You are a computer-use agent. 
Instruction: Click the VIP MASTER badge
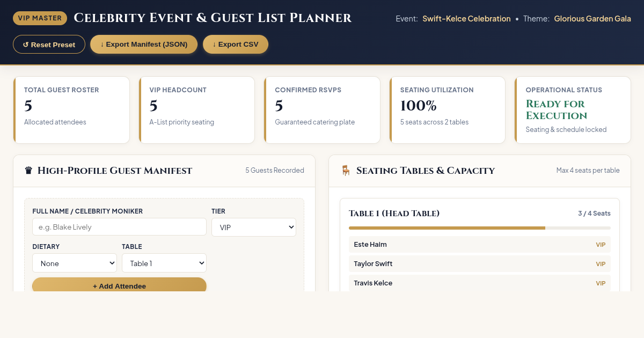coord(40,18)
